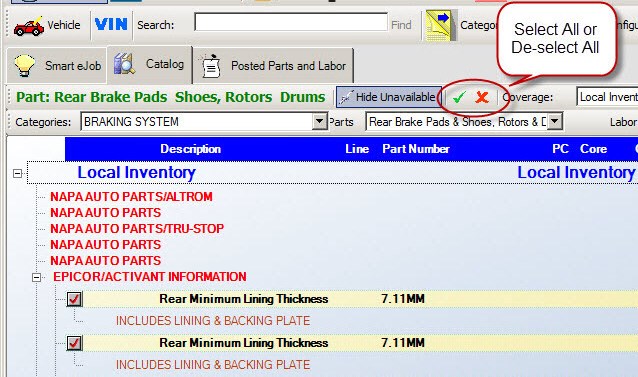Open the Rear Brake Pads parts dropdown
The image size is (638, 377).
[555, 121]
